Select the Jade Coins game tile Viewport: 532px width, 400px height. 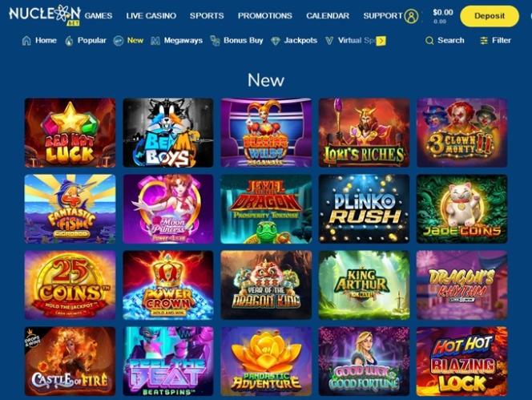coord(461,209)
